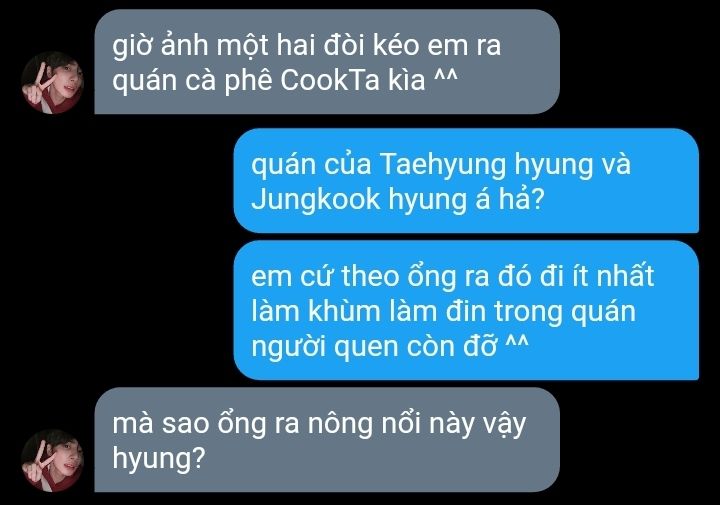Click the '^^' emoticon after 'CookTa kìa'

(446, 77)
